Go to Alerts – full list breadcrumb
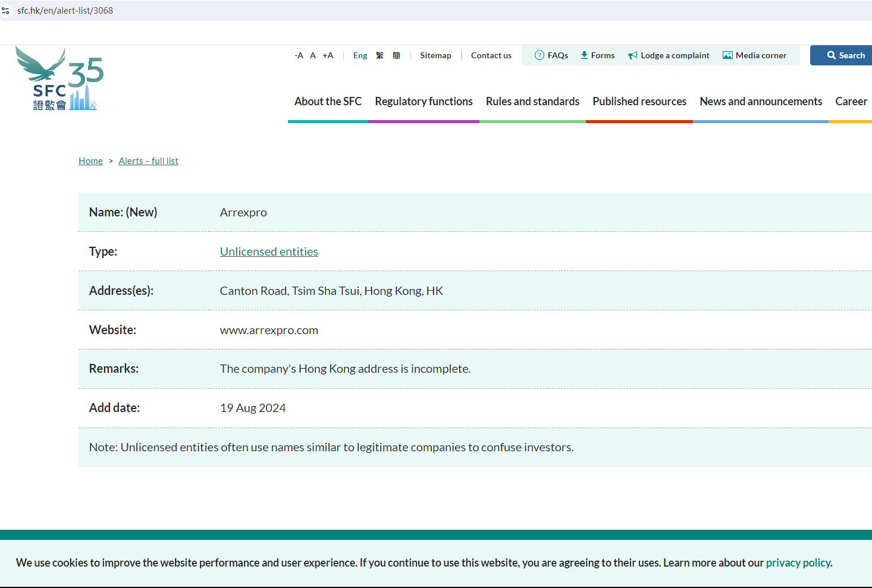The width and height of the screenshot is (872, 588). tap(148, 161)
